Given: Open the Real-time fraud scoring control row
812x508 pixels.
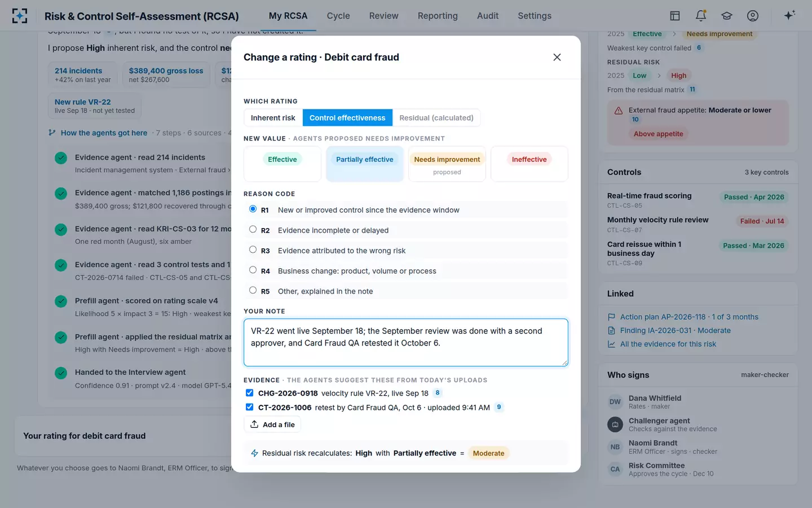Looking at the screenshot, I should (x=698, y=200).
